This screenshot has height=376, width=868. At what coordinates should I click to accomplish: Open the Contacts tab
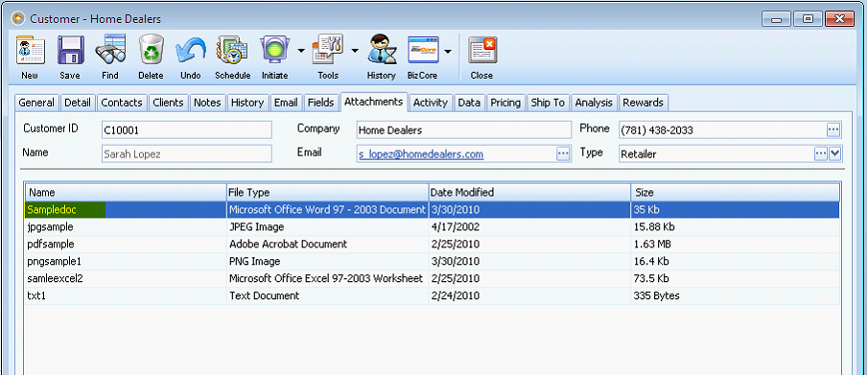[122, 103]
